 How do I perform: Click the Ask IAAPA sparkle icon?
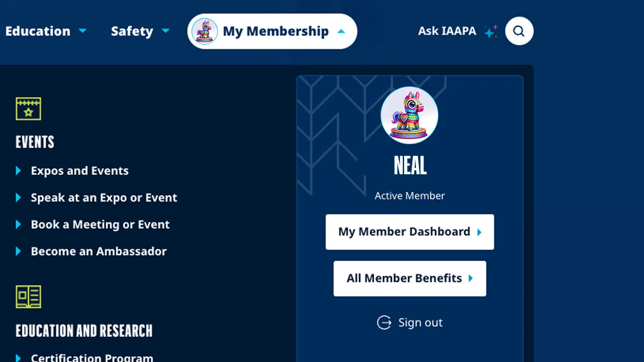pyautogui.click(x=491, y=32)
